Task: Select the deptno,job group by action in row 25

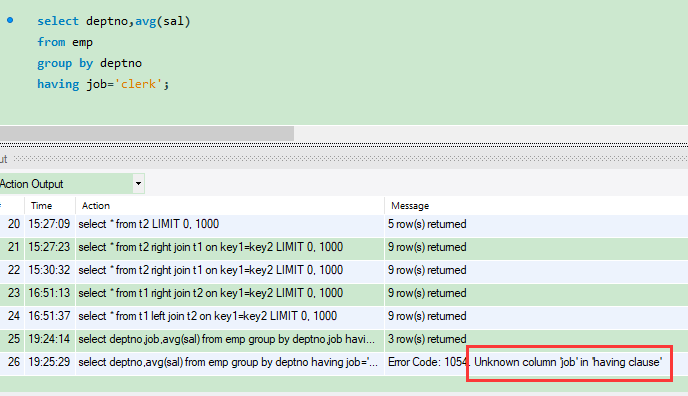Action: [226, 339]
